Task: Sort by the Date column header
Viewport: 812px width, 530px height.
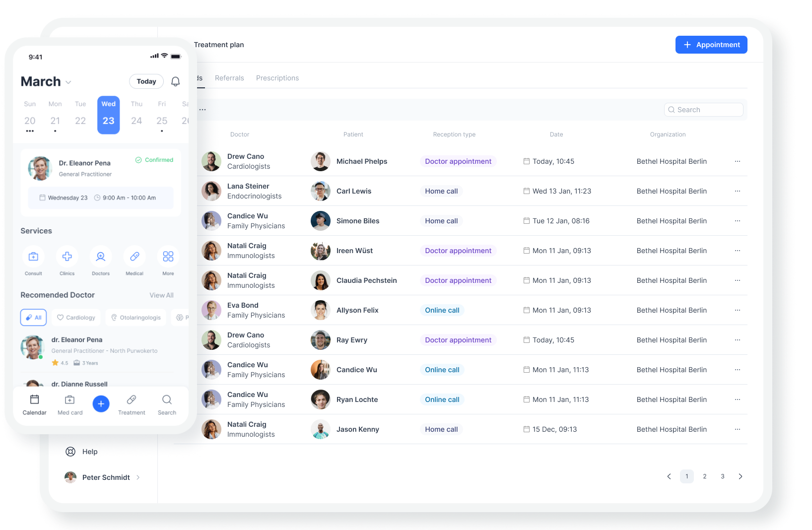Action: pos(556,134)
